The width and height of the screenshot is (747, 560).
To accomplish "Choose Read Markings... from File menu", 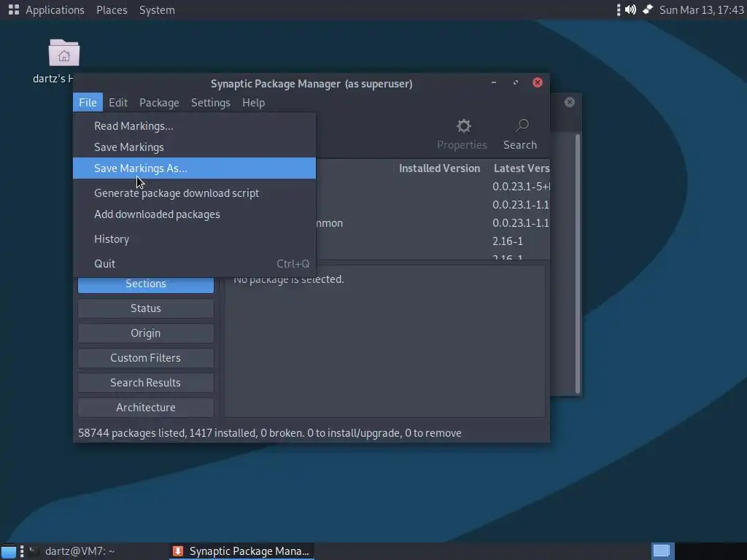I will [194, 125].
